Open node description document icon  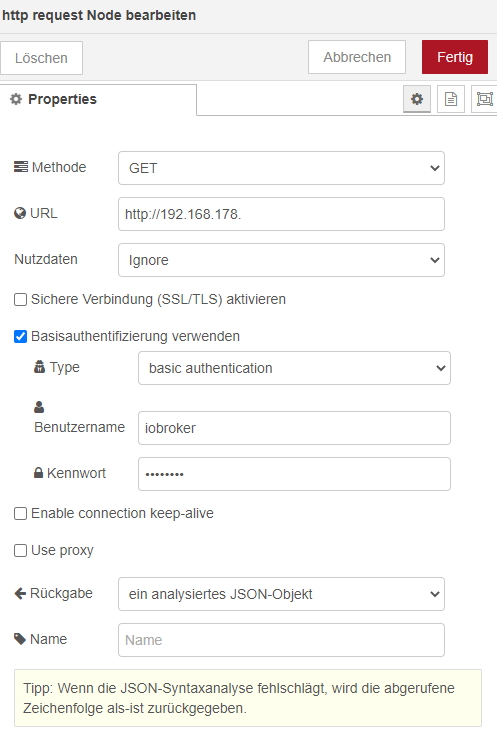(451, 99)
